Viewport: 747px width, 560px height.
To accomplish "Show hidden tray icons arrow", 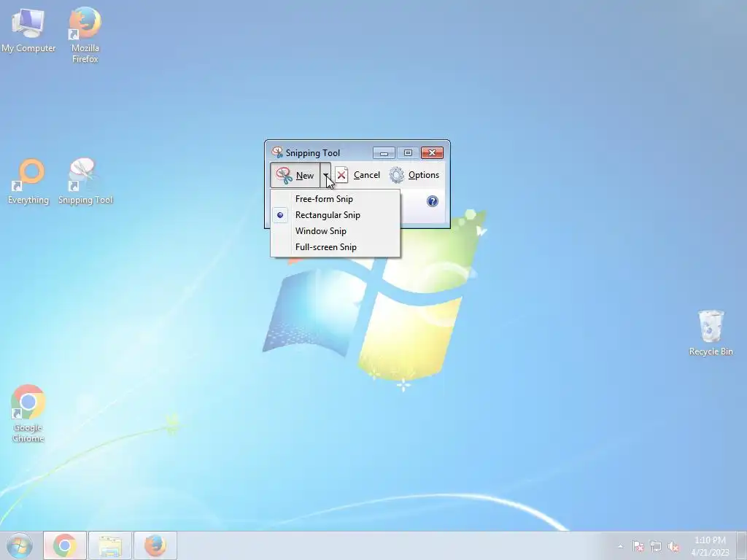I will point(620,546).
